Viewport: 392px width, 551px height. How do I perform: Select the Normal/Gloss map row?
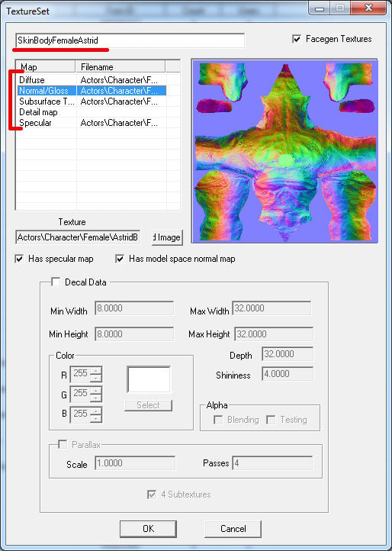(92, 91)
